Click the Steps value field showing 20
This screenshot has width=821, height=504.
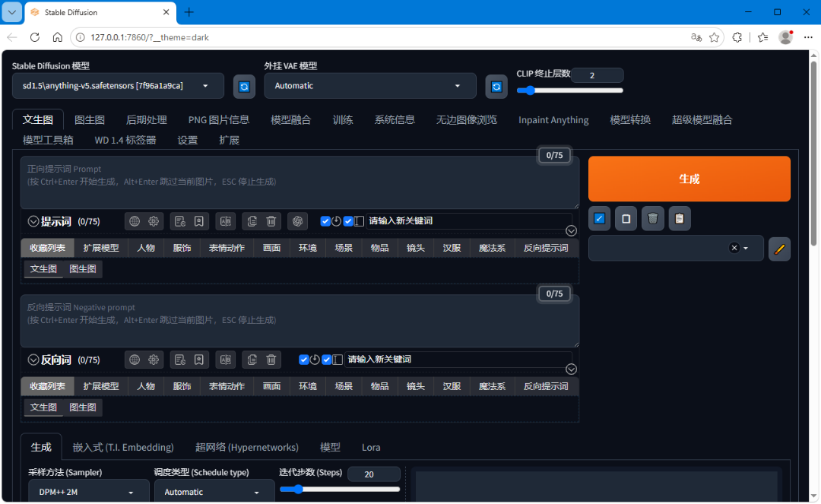[374, 474]
